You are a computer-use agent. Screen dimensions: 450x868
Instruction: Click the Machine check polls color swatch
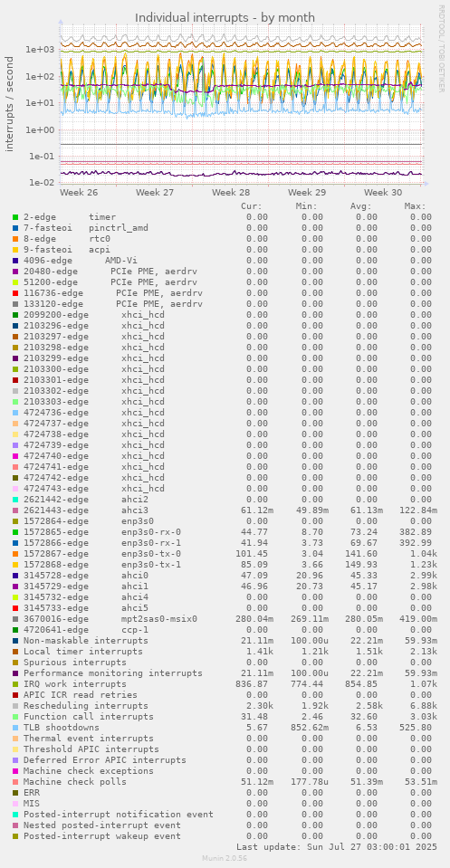coord(15,782)
